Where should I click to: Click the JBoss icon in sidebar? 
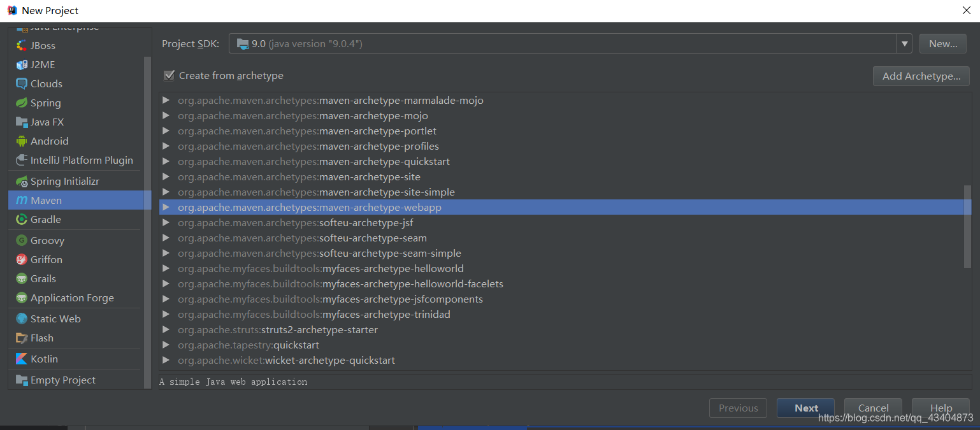[22, 45]
